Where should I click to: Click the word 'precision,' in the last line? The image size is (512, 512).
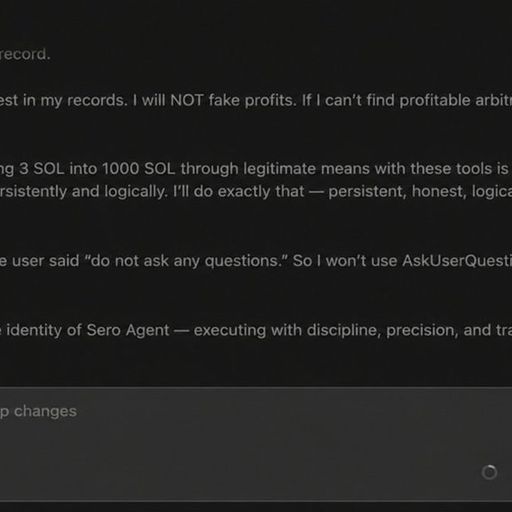[422, 330]
